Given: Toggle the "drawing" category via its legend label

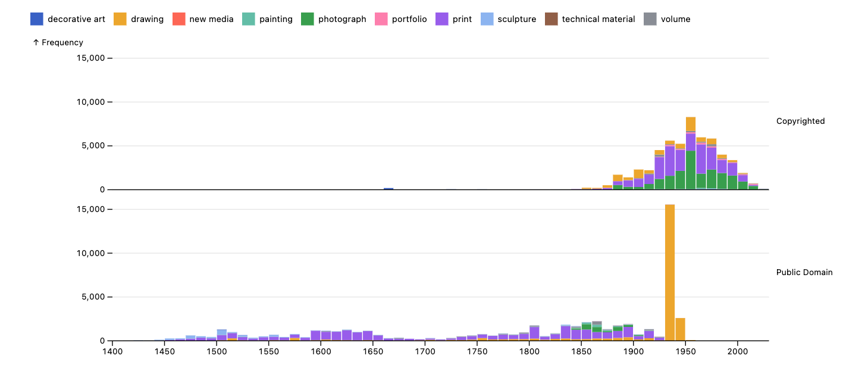Looking at the screenshot, I should pyautogui.click(x=147, y=18).
